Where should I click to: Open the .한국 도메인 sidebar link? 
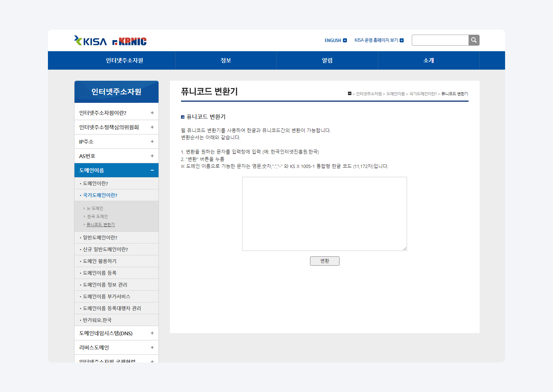click(x=97, y=217)
